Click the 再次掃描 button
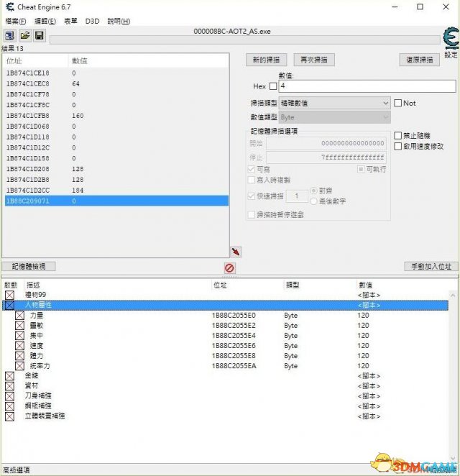The image size is (460, 476). (314, 60)
